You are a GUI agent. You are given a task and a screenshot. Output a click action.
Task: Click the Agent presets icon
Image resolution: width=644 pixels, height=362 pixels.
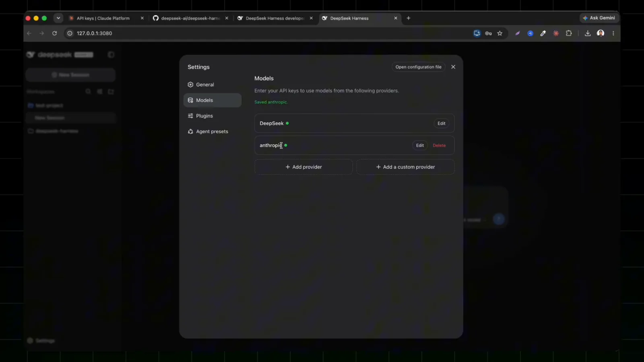pos(190,132)
